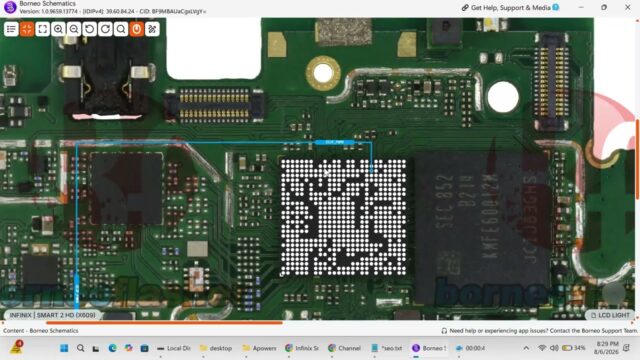Click the highlighted blue net label above chip

(334, 142)
